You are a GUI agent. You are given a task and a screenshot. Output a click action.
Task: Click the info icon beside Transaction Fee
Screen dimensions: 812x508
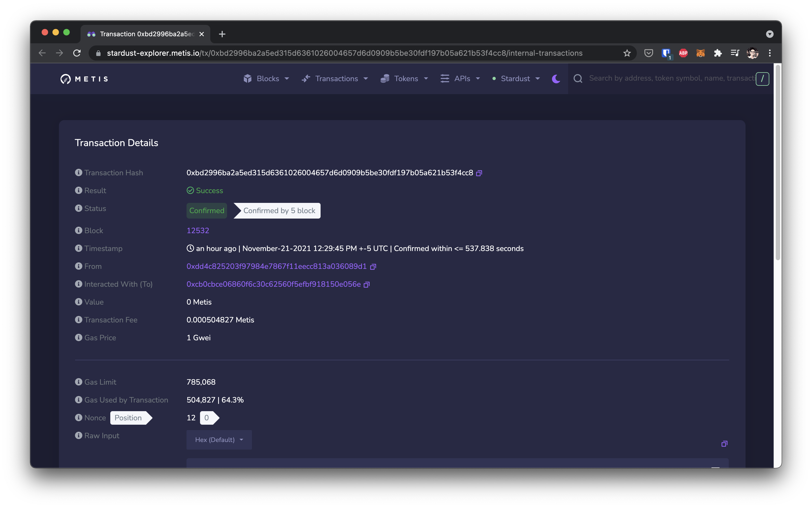coord(79,319)
